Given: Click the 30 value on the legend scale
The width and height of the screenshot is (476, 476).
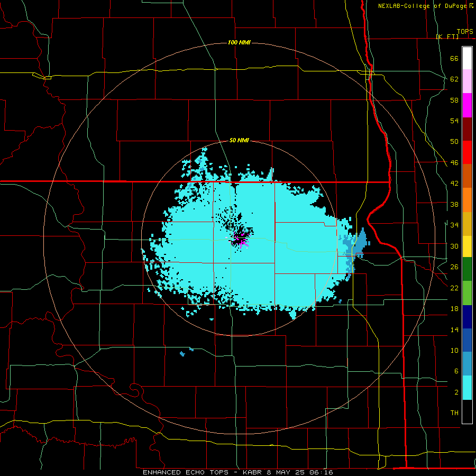Looking at the screenshot, I should click(454, 246).
